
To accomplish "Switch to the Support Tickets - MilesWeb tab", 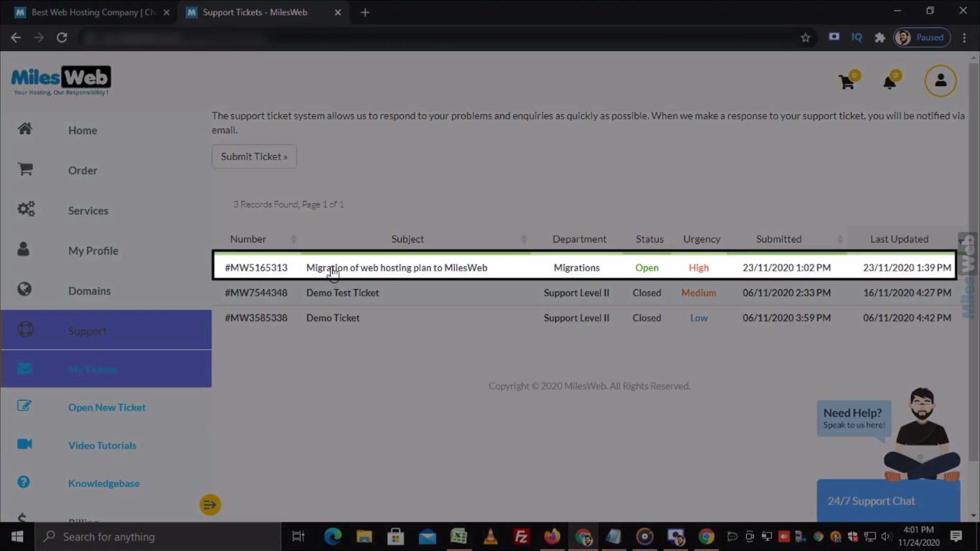I will (255, 12).
